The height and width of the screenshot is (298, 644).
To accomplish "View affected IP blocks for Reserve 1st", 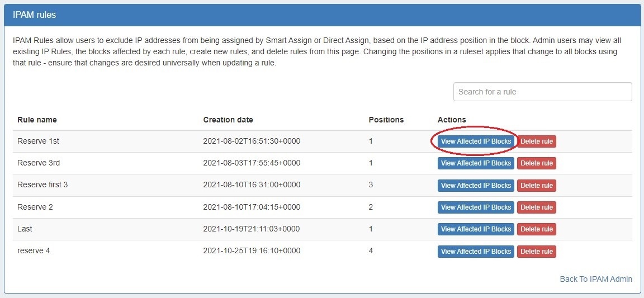I will (476, 141).
